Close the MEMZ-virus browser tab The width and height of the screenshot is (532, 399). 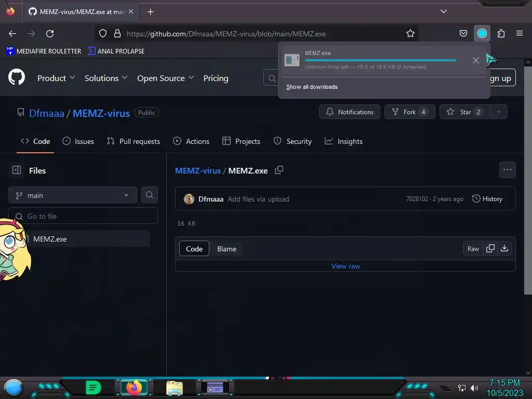pos(131,11)
